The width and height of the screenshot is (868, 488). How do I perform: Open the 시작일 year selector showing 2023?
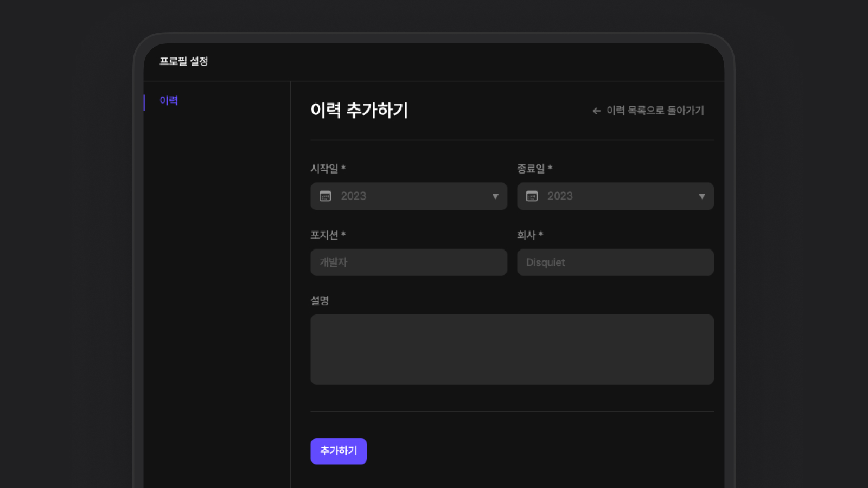pyautogui.click(x=409, y=196)
